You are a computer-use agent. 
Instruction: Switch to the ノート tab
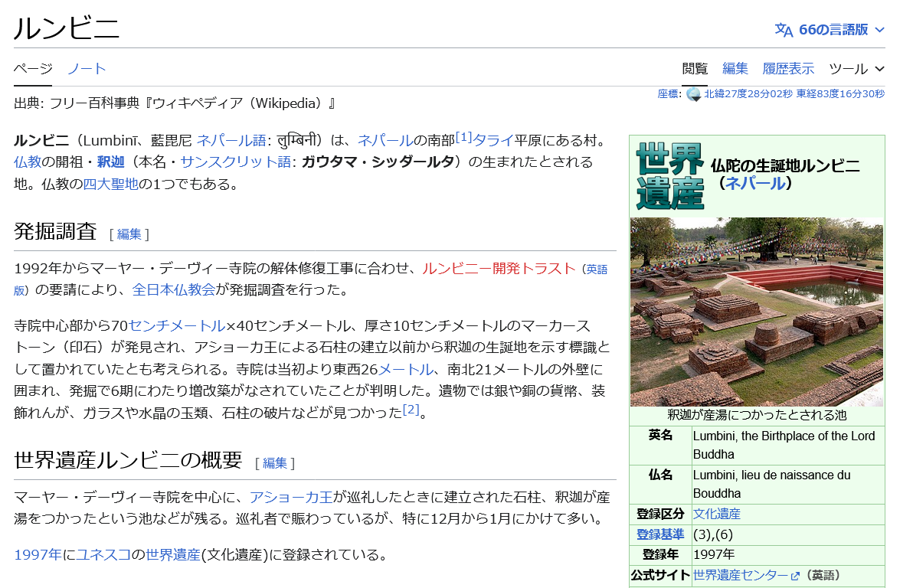87,69
